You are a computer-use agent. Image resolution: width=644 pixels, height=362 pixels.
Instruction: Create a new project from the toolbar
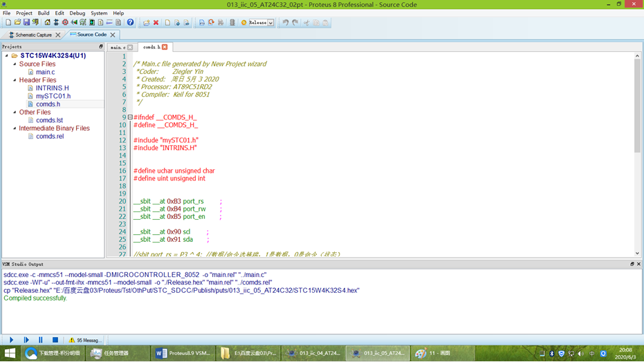(x=8, y=23)
